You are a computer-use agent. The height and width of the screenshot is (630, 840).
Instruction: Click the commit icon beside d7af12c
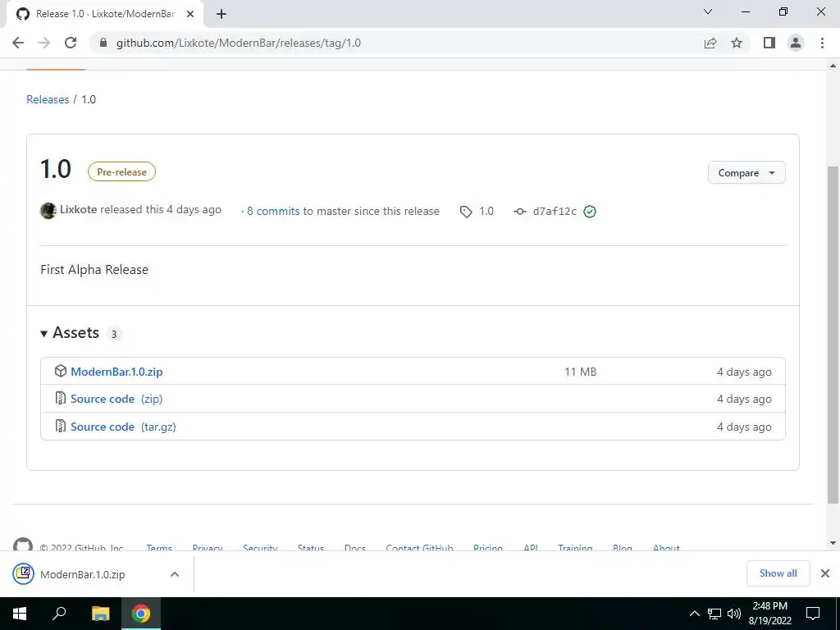[x=519, y=212]
